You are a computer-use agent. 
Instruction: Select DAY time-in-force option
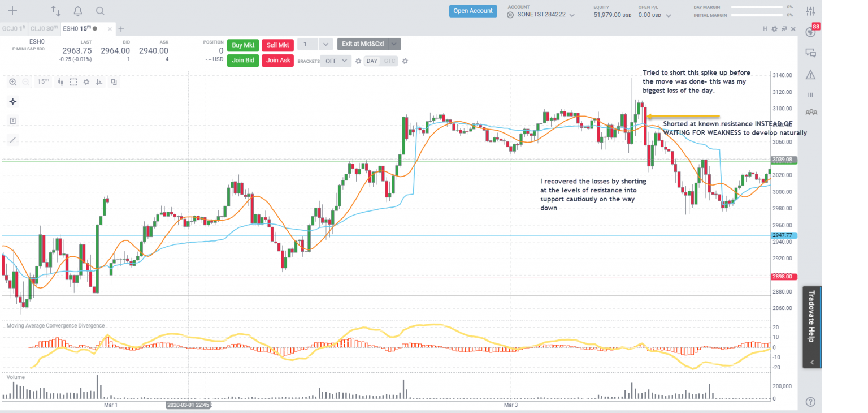tap(372, 61)
